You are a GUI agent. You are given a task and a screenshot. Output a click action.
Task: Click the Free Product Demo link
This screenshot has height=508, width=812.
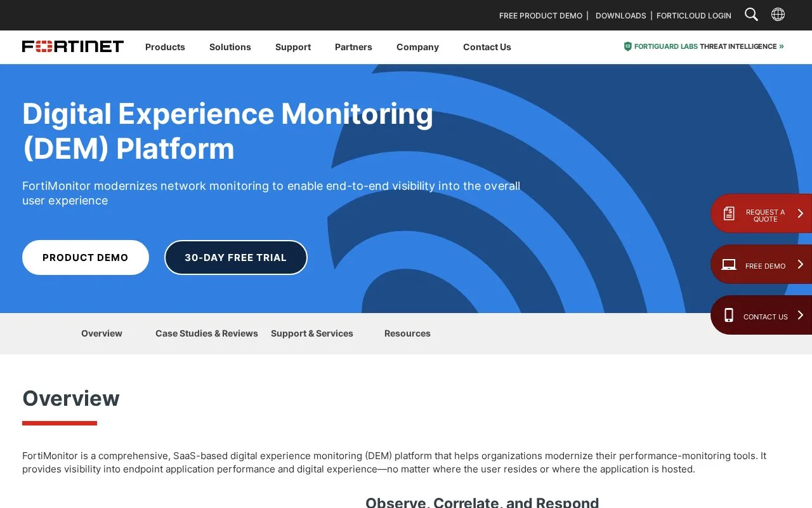click(540, 16)
